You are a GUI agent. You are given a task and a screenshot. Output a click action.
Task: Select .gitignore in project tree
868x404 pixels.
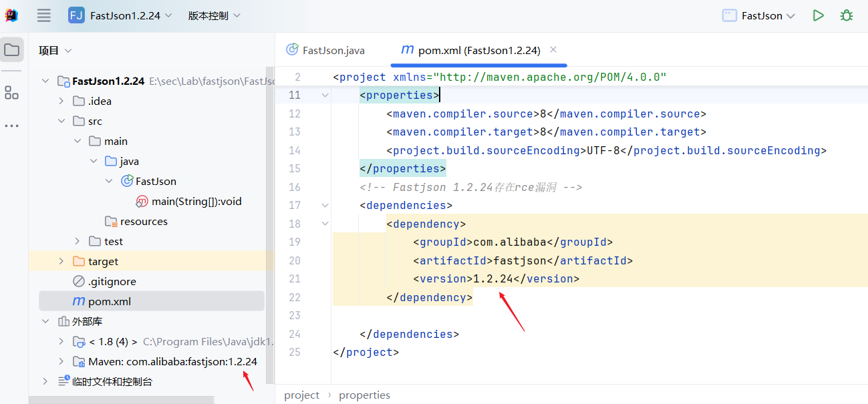[x=112, y=281]
